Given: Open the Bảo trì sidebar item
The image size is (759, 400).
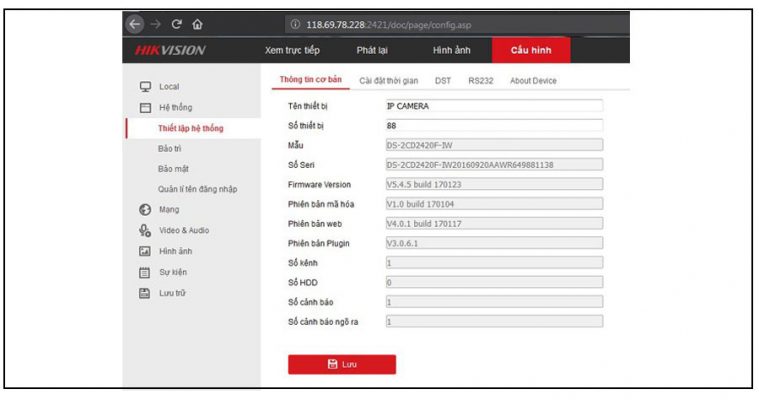Looking at the screenshot, I should click(x=170, y=148).
